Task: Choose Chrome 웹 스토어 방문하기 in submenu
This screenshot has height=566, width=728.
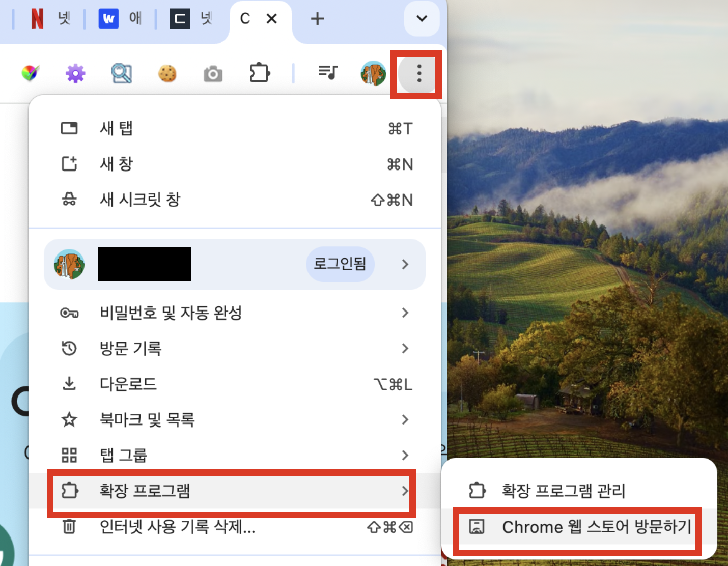Action: point(579,527)
